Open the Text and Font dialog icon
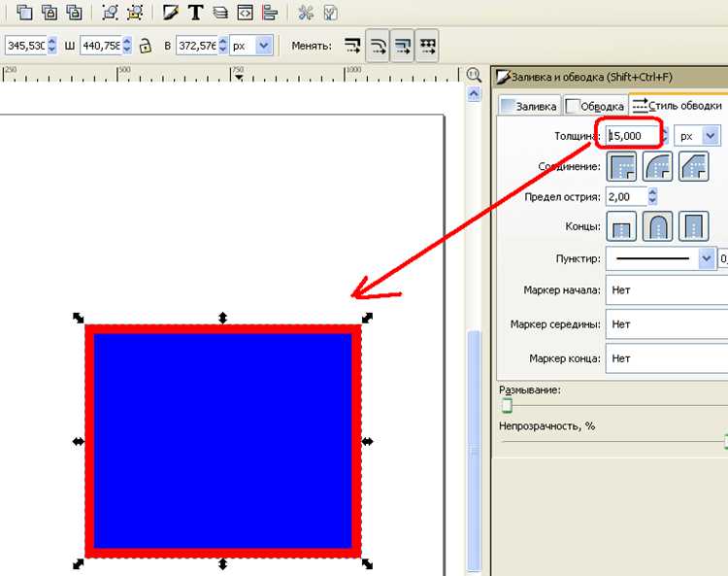 coord(196,13)
